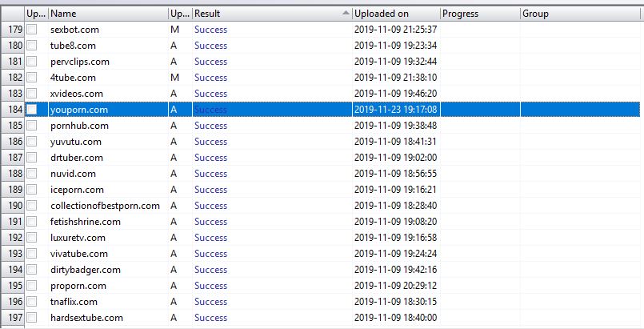Toggle the checkbox in highlighted row 184
This screenshot has height=329, width=644.
tap(32, 110)
